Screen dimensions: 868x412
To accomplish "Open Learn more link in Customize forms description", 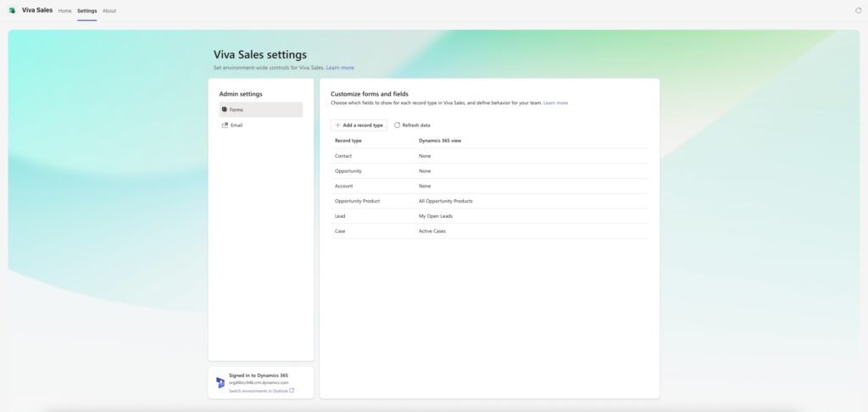I will coord(555,103).
